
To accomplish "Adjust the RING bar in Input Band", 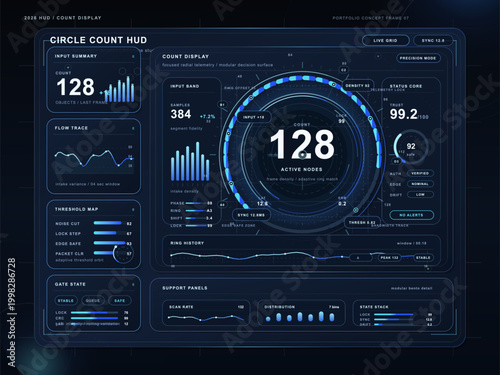I will [x=196, y=211].
